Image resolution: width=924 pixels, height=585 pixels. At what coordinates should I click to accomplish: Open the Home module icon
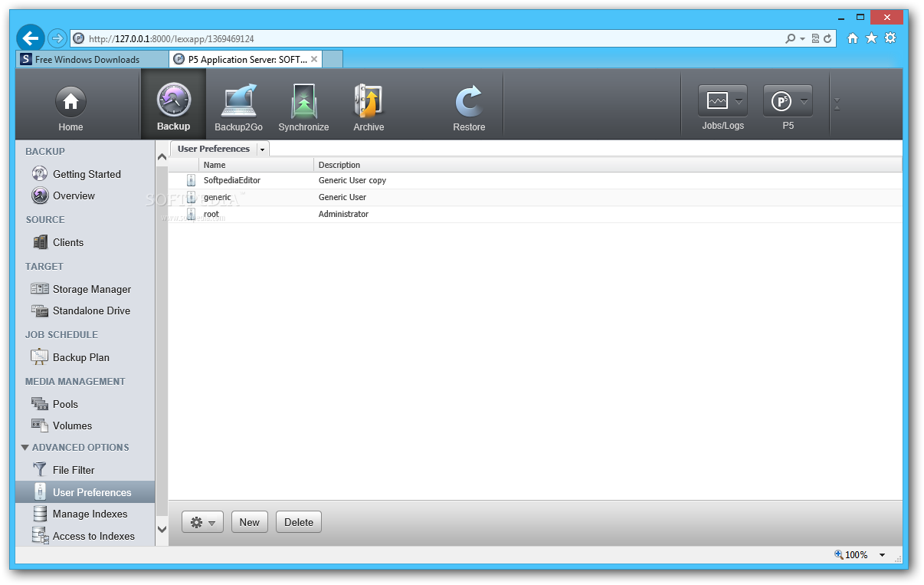coord(70,101)
